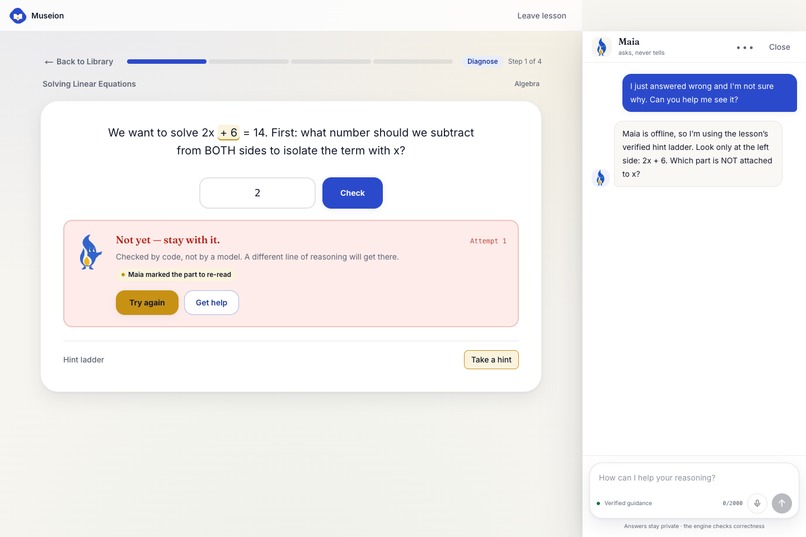Click the small Maia avatar beside reply
806x537 pixels.
[600, 178]
